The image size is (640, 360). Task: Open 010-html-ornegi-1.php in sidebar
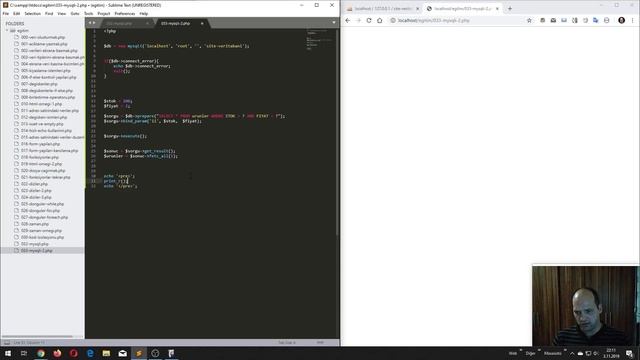[41, 104]
